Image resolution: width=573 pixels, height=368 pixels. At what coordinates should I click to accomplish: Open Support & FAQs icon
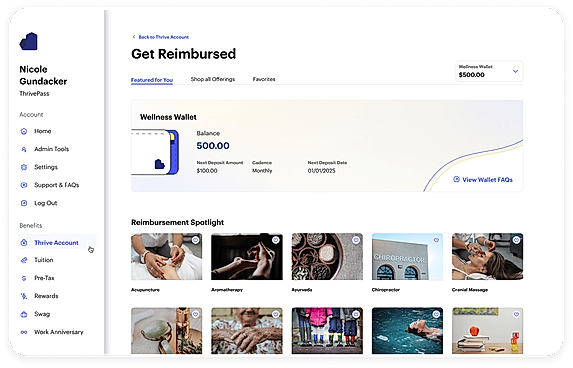pos(24,185)
